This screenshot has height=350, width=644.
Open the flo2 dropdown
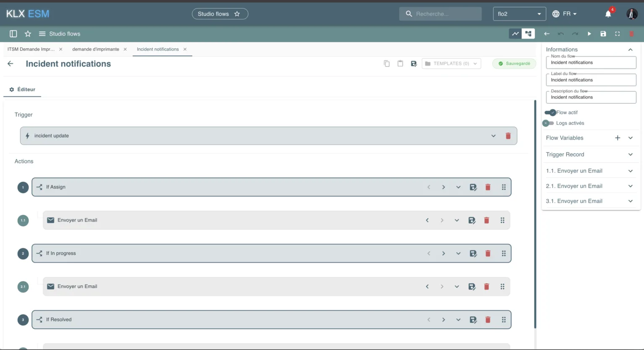(x=519, y=14)
